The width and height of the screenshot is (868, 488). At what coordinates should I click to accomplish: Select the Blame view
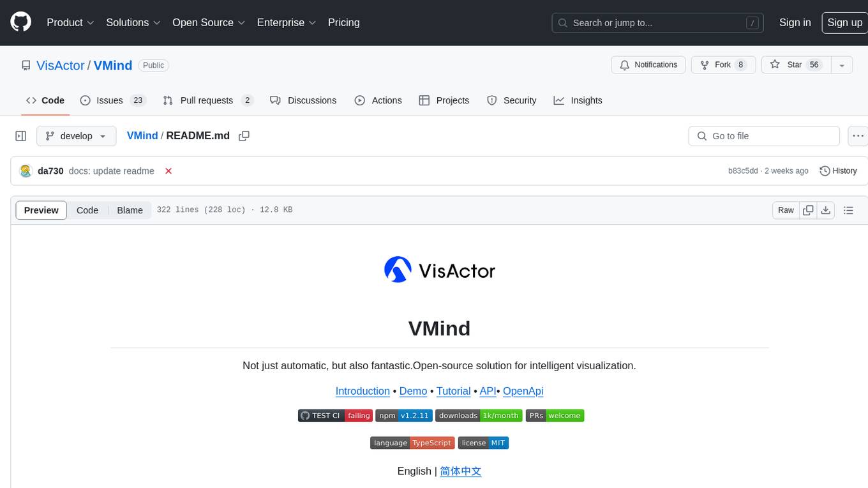click(x=130, y=210)
